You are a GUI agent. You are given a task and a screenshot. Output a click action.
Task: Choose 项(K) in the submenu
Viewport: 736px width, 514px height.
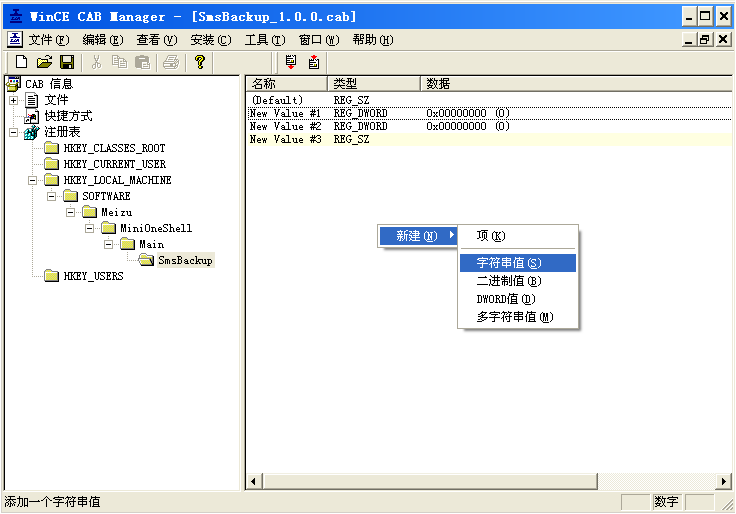point(518,236)
